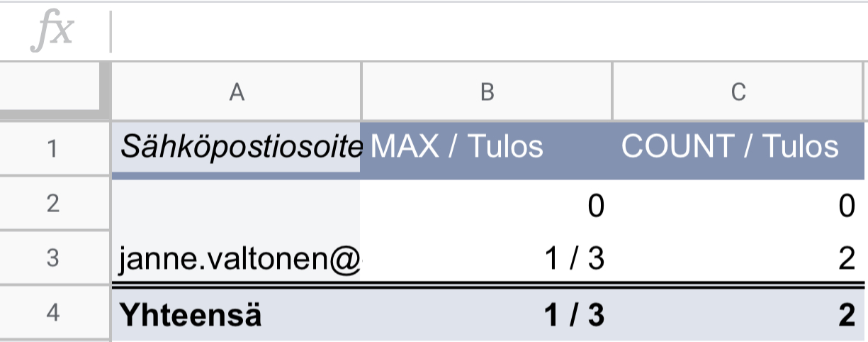Click the Sähköpostiosoite header cell
This screenshot has width=868, height=342.
coord(237,148)
